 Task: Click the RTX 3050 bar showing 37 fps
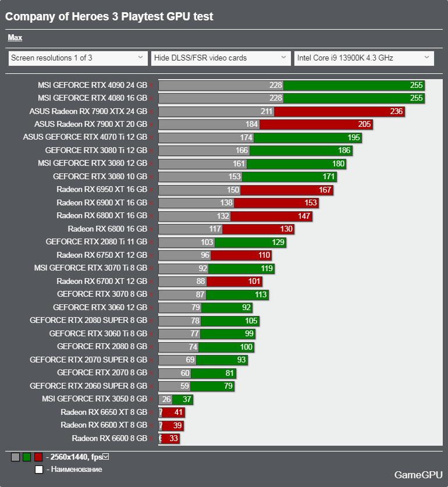(x=183, y=399)
